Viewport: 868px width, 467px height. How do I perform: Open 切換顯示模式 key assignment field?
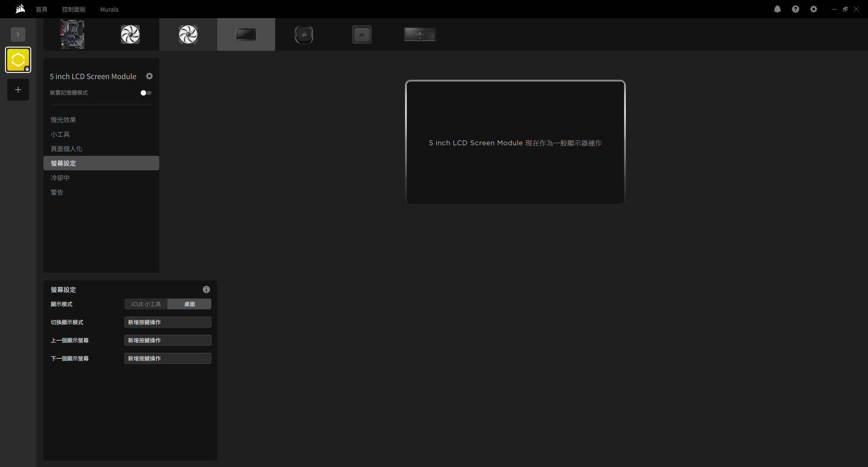point(168,322)
